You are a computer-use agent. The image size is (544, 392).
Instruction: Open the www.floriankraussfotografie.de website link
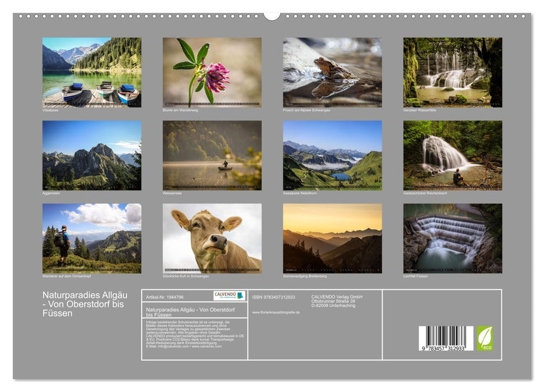click(276, 312)
